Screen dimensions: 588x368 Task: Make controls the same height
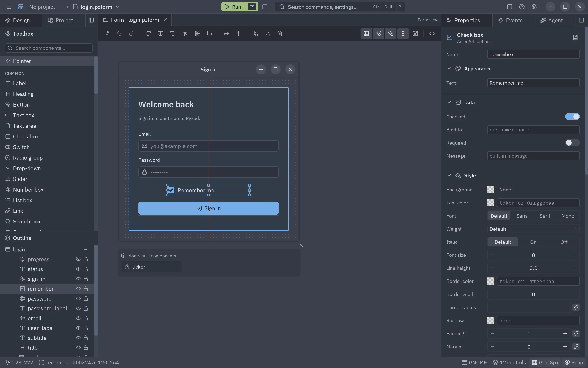[238, 34]
